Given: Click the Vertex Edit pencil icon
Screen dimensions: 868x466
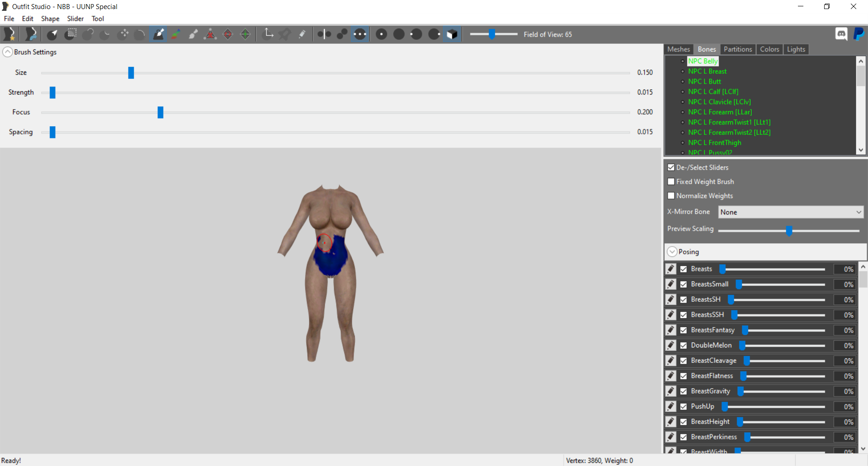Looking at the screenshot, I should [x=302, y=34].
